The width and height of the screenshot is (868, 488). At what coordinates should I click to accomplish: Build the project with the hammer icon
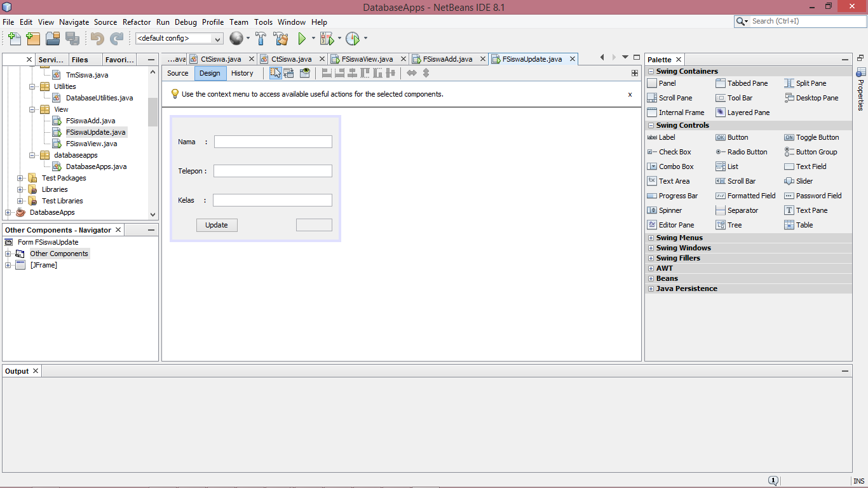[x=261, y=39]
